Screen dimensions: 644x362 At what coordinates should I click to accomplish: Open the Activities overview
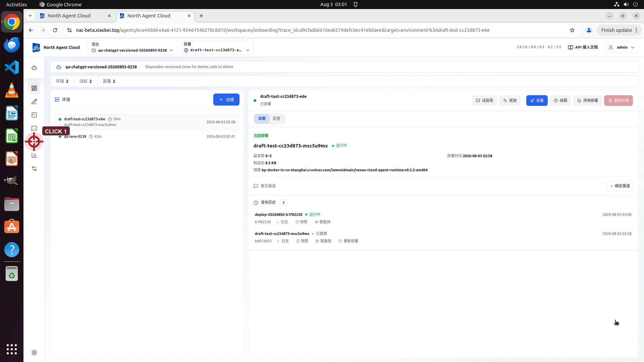[x=16, y=4]
